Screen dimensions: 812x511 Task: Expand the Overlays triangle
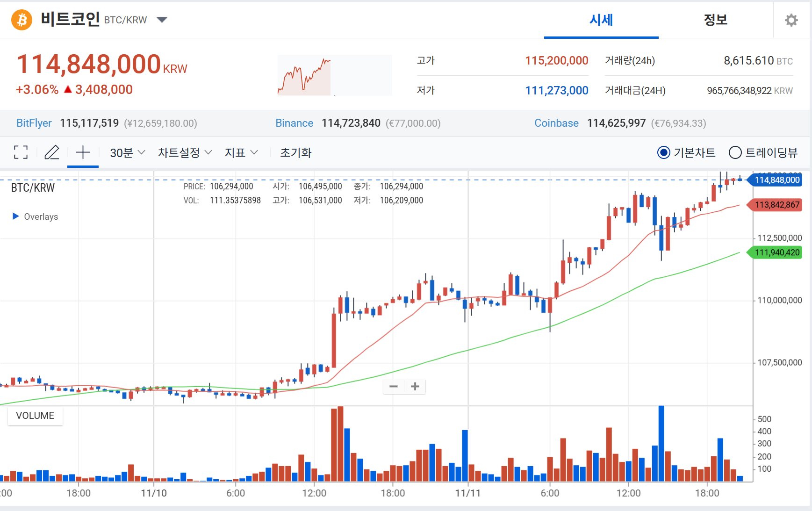coord(16,216)
